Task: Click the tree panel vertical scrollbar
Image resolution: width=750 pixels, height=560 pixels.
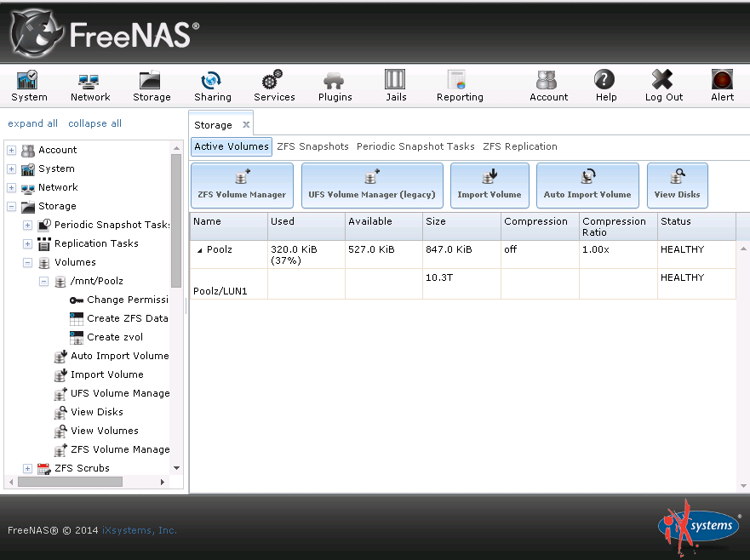Action: 176,221
